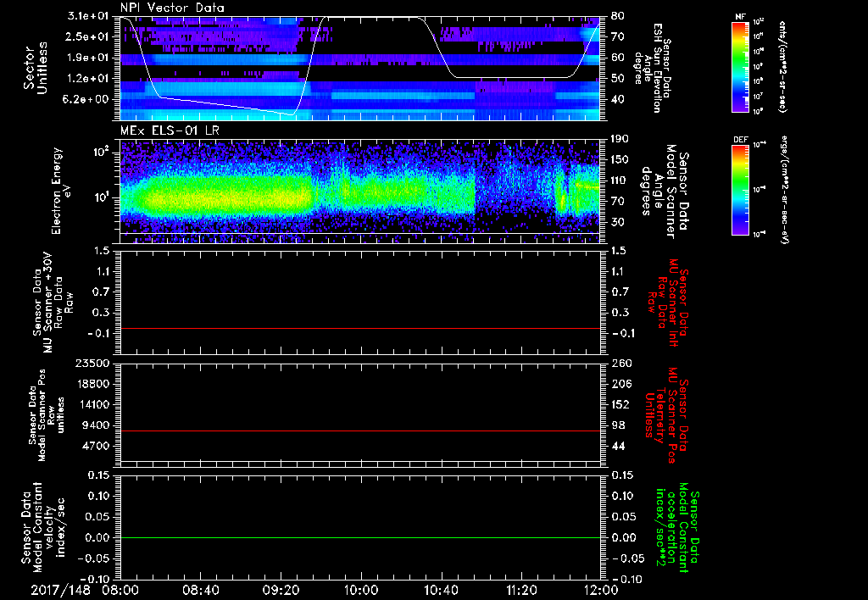The image size is (868, 600).
Task: Click the "10:40" time axis label
Action: pos(441,590)
